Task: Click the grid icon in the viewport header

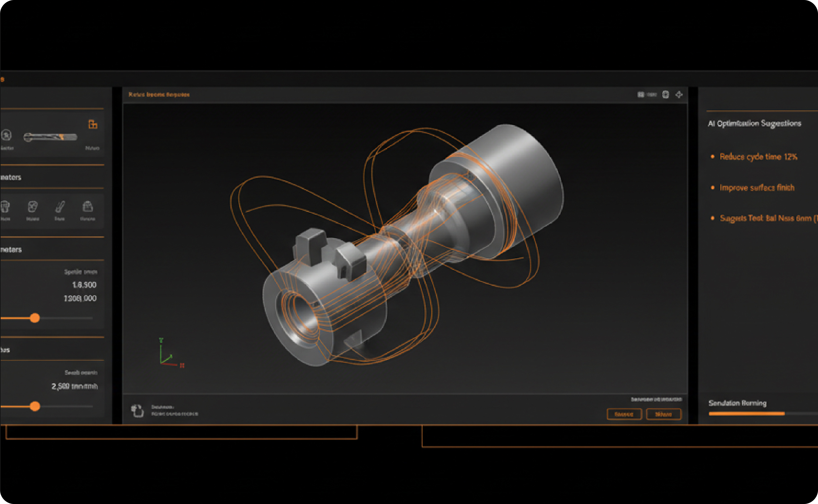Action: [641, 95]
